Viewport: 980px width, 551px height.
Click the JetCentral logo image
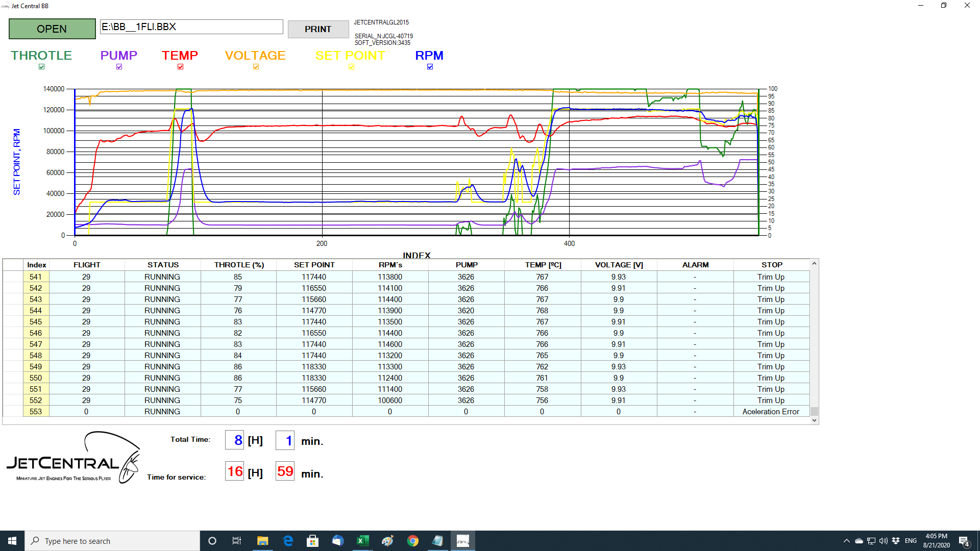click(x=73, y=458)
